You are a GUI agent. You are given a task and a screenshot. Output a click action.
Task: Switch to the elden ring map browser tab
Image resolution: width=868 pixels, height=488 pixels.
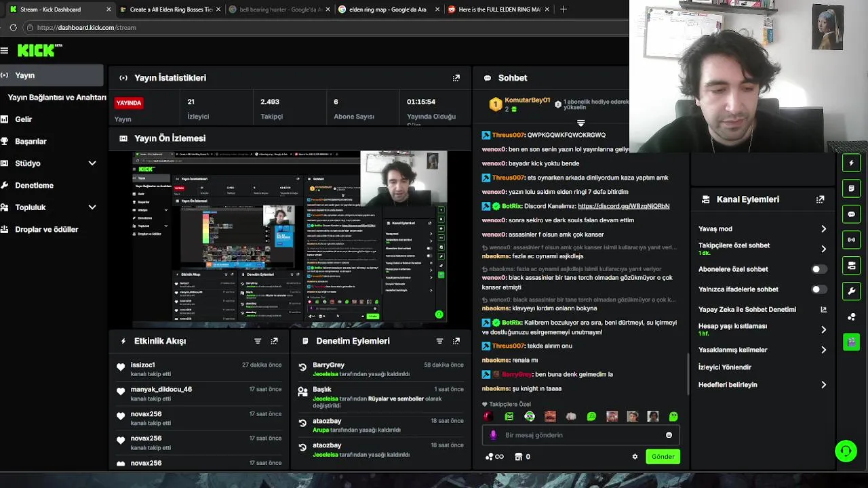(x=388, y=9)
